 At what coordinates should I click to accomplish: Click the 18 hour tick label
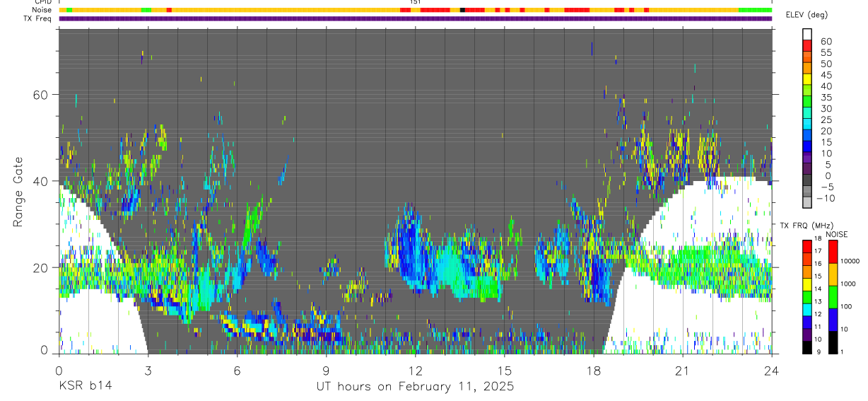point(593,371)
